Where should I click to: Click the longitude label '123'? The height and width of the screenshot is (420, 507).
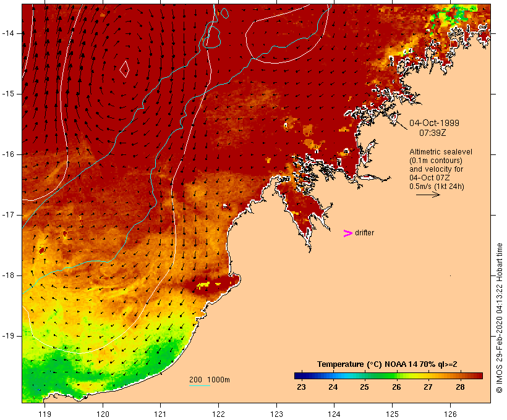[x=276, y=414]
